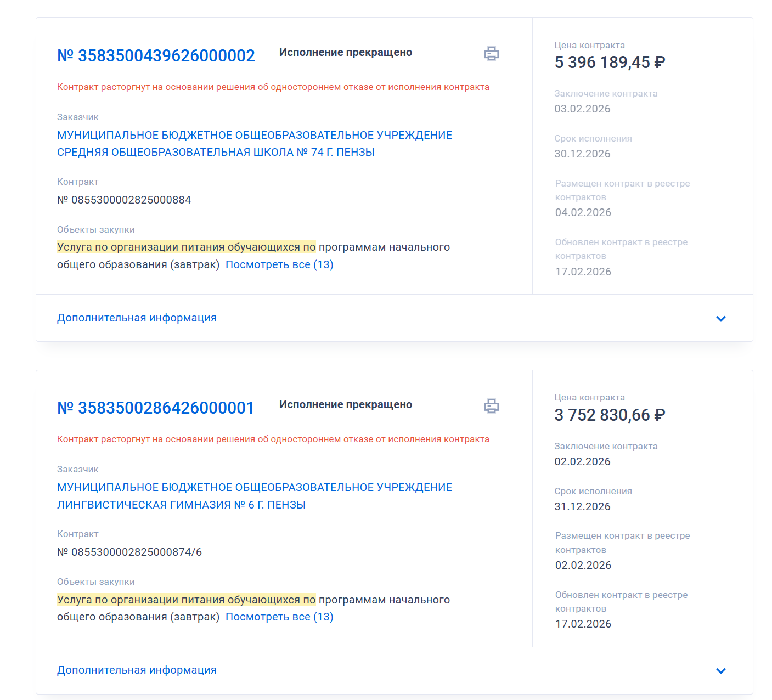This screenshot has width=772, height=700.
Task: Open contract № 3583500286426000001
Action: click(156, 408)
